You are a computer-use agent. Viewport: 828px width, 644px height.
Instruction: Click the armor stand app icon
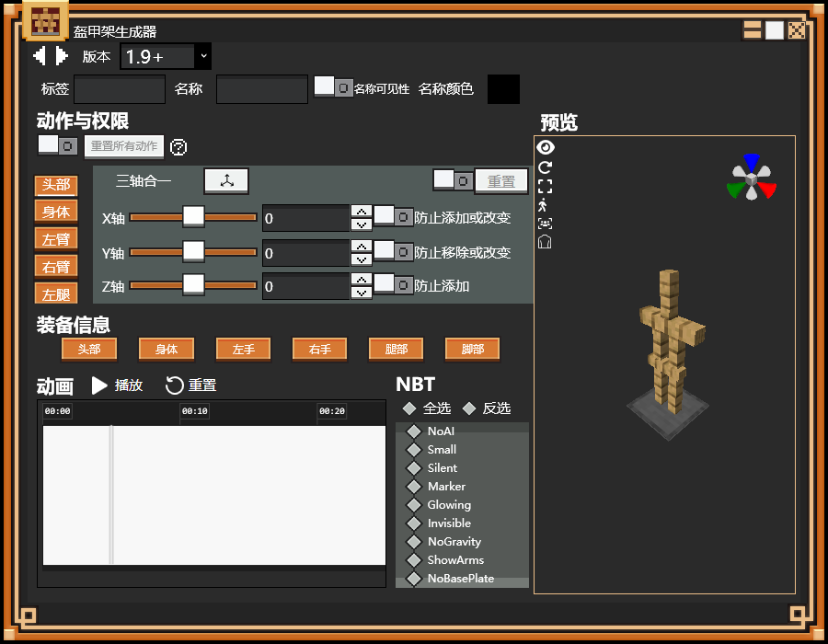pos(45,22)
